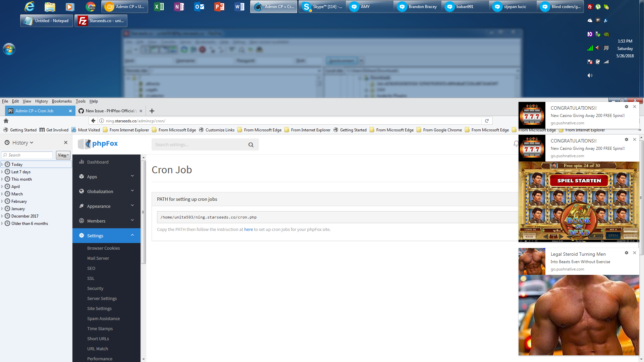Open the Skype window from the taskbar
This screenshot has width=644, height=362.
tap(321, 6)
